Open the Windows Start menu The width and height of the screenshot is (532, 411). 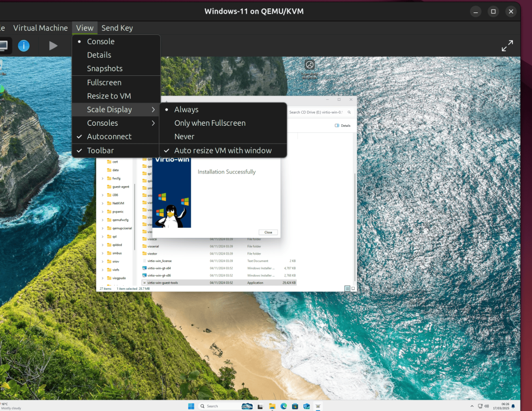(191, 406)
